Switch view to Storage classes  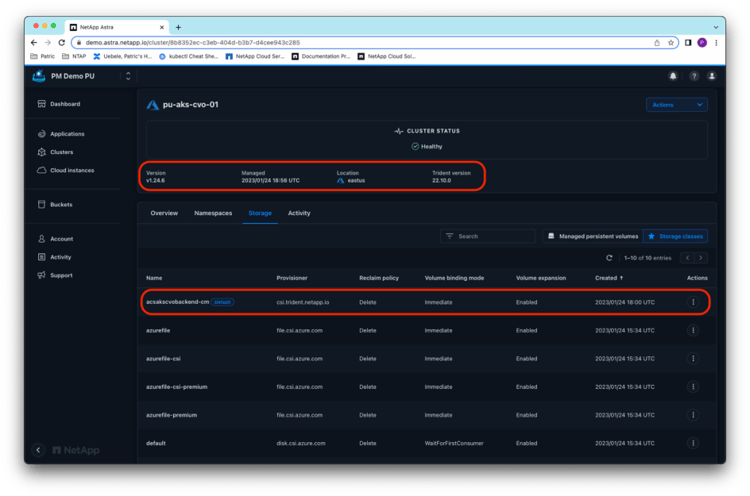pos(676,236)
